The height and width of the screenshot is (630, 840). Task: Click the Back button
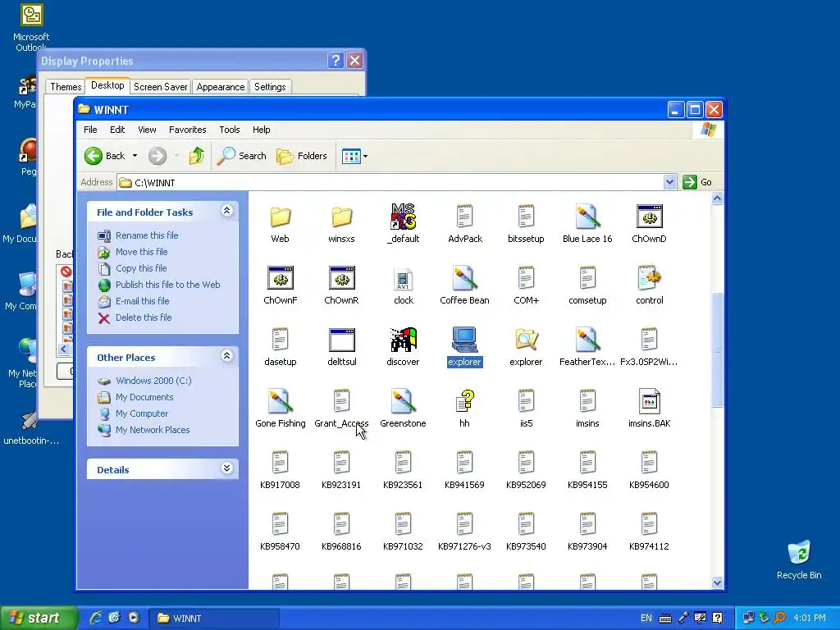coord(105,156)
